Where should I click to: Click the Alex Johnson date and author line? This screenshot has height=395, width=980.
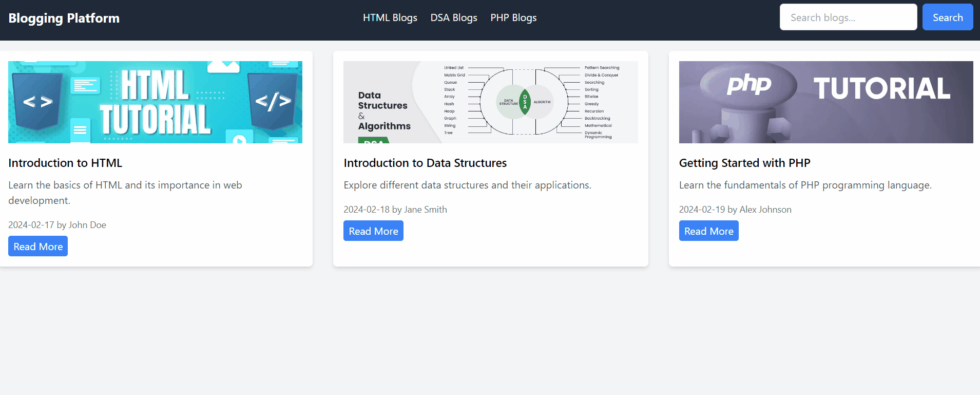pyautogui.click(x=735, y=210)
